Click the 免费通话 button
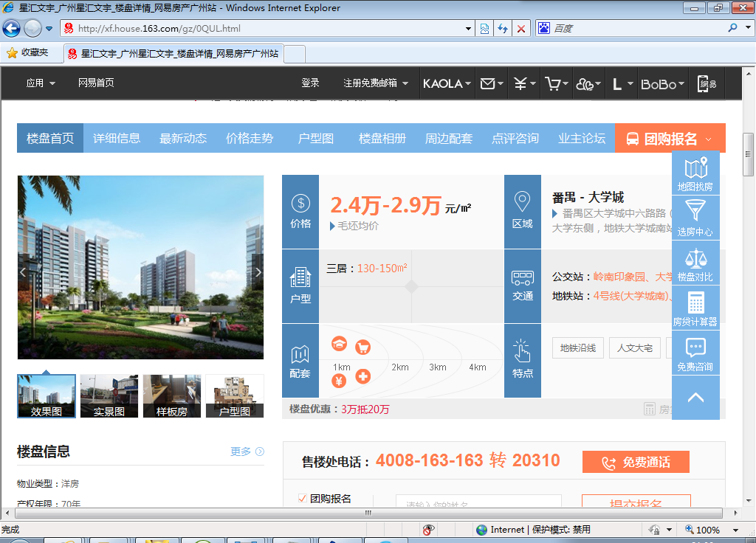The image size is (756, 543). (x=636, y=463)
